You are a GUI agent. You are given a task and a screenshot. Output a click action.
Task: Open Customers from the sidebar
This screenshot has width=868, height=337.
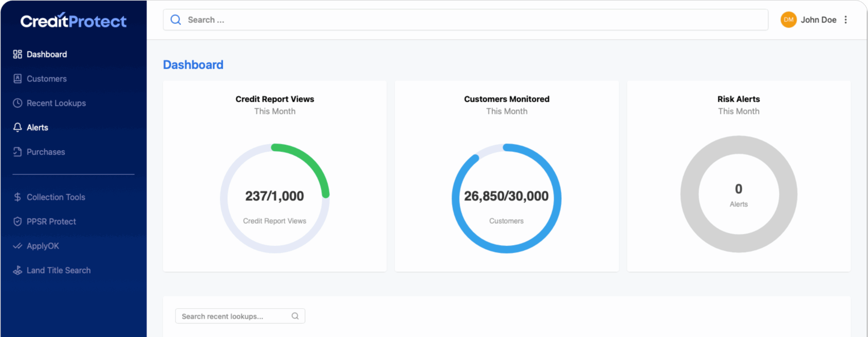[46, 79]
